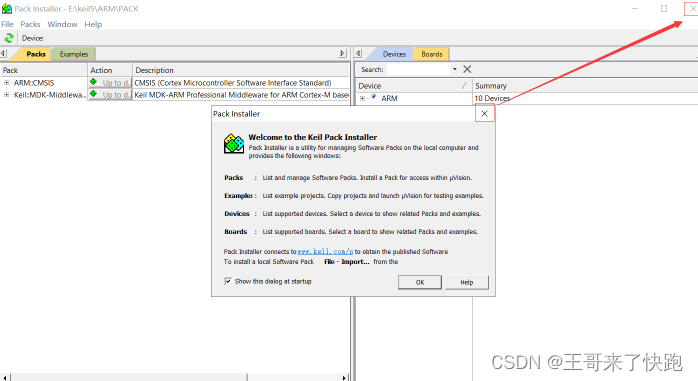Open the File menu
The width and height of the screenshot is (698, 381).
coord(7,24)
